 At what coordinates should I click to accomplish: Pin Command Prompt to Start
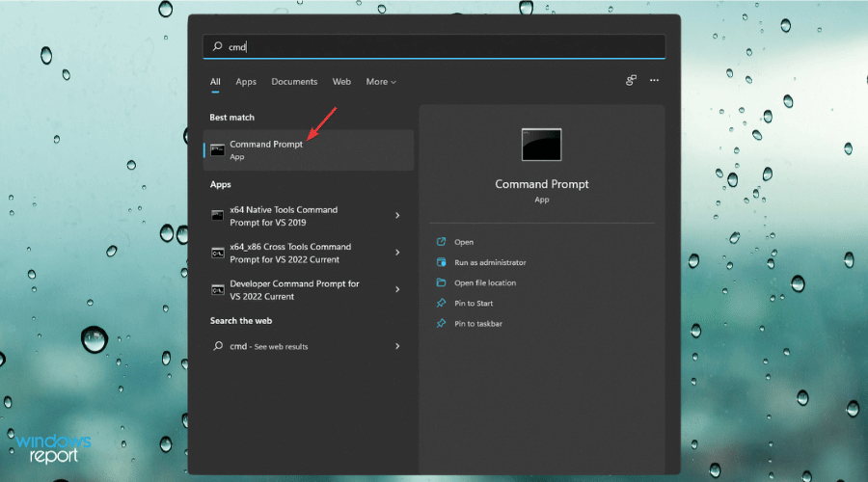coord(473,303)
